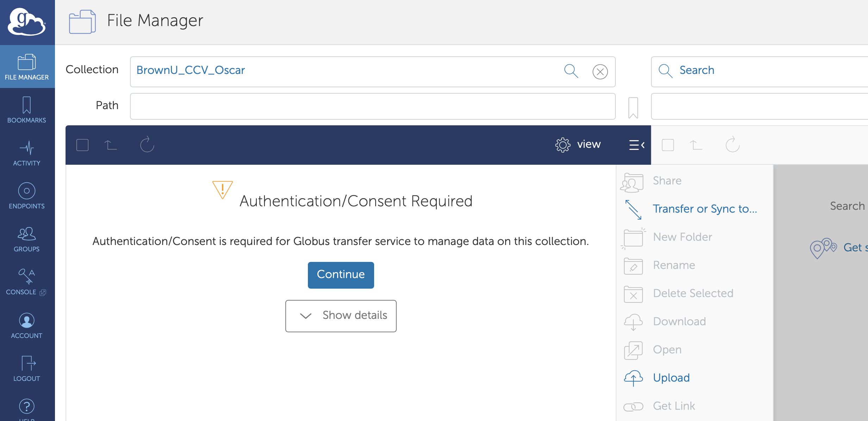Open the Endpoints page
Image resolution: width=868 pixels, height=421 pixels.
click(27, 196)
